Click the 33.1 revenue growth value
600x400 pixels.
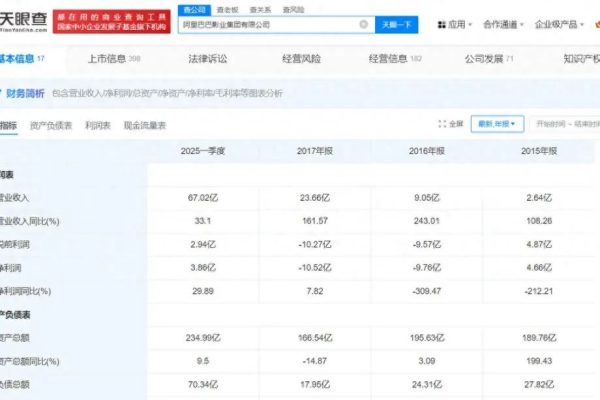point(203,221)
